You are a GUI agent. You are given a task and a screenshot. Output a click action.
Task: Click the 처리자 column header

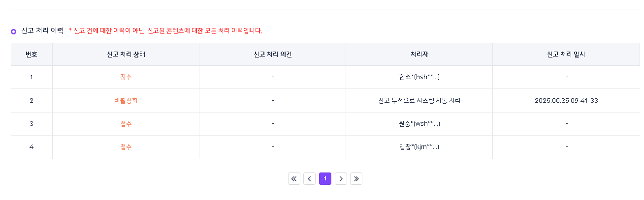(419, 54)
